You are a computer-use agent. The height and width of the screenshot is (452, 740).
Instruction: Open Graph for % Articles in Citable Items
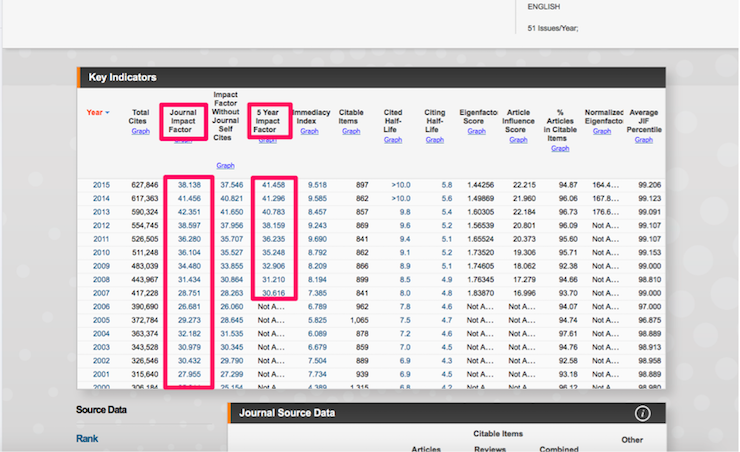point(560,148)
